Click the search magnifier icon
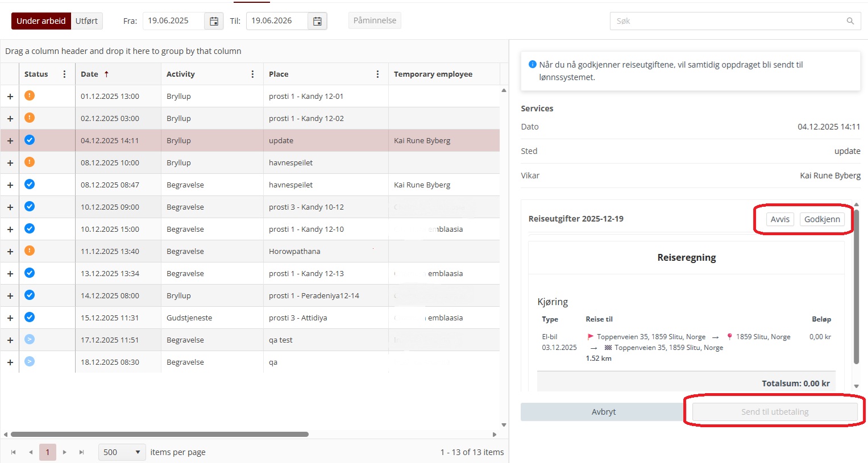The image size is (868, 463). coord(850,21)
